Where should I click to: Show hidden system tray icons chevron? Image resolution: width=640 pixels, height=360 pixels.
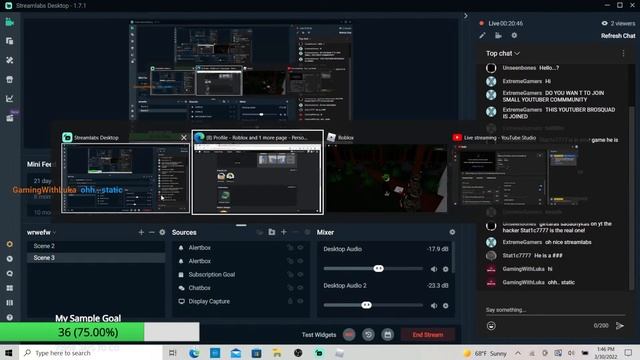pos(518,353)
